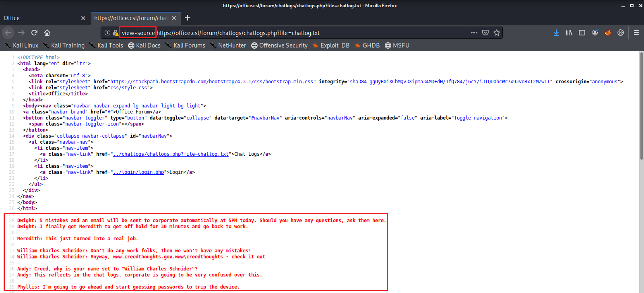Open the Downloads panel arrow
The image size is (644, 293).
point(556,33)
